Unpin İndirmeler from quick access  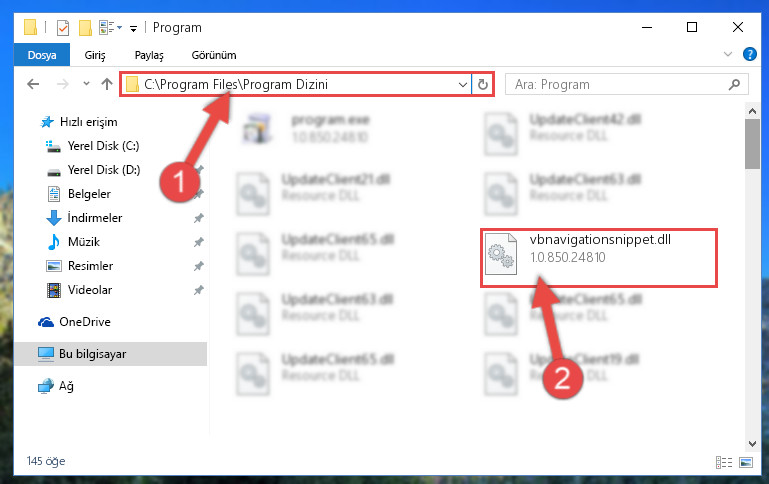[199, 218]
